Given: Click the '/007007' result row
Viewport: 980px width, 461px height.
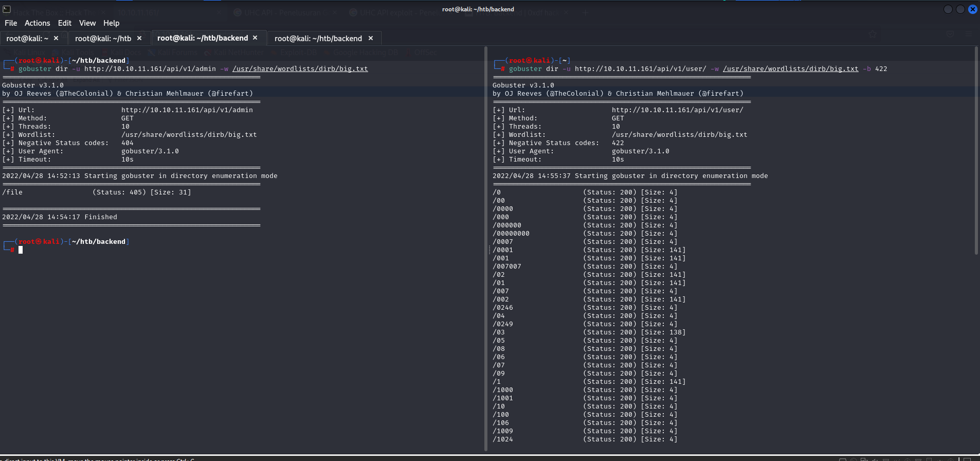Looking at the screenshot, I should [585, 267].
